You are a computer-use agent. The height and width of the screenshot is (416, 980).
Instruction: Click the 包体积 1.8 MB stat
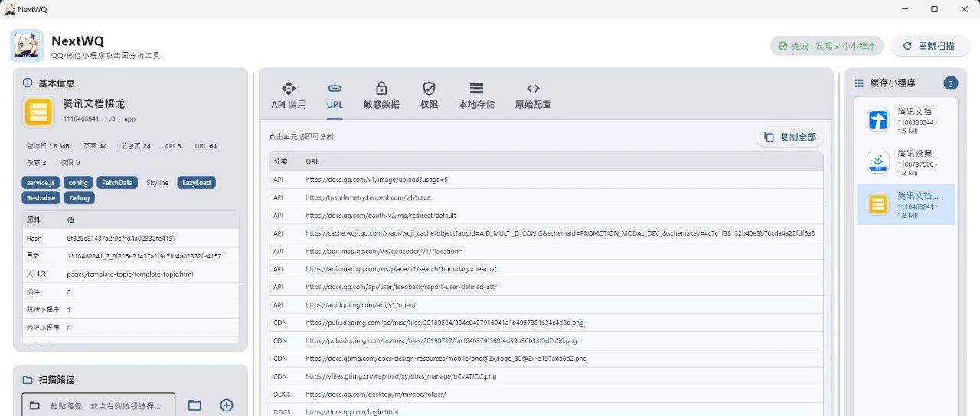48,145
